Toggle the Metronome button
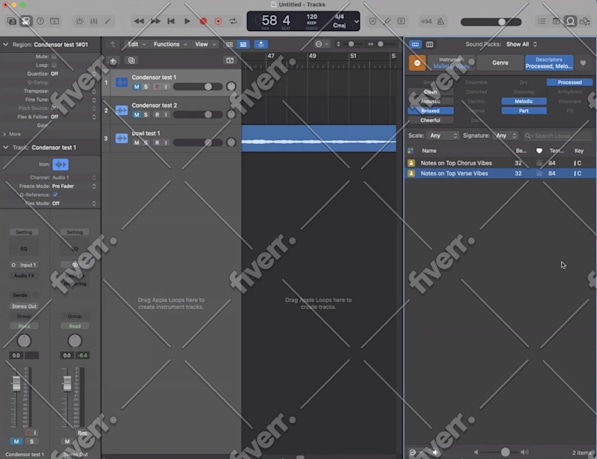 tap(441, 21)
